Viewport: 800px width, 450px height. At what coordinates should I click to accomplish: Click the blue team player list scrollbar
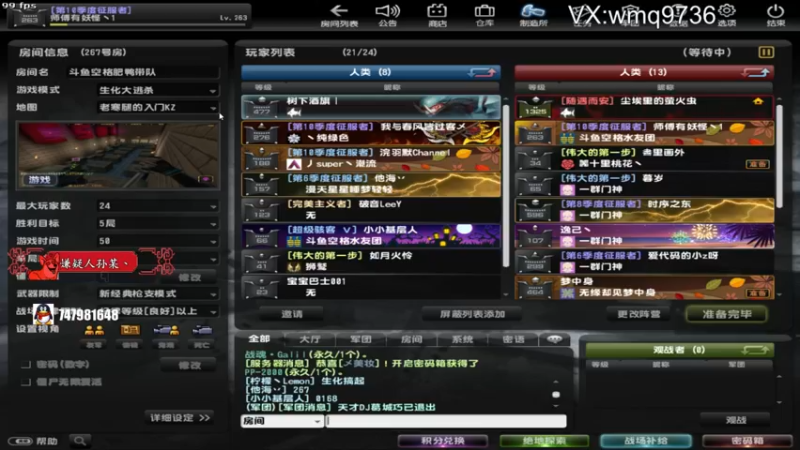pos(506,186)
